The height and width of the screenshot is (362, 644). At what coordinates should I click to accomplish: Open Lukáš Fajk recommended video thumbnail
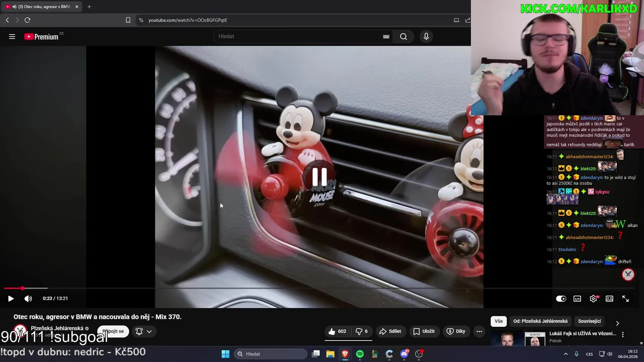(518, 339)
